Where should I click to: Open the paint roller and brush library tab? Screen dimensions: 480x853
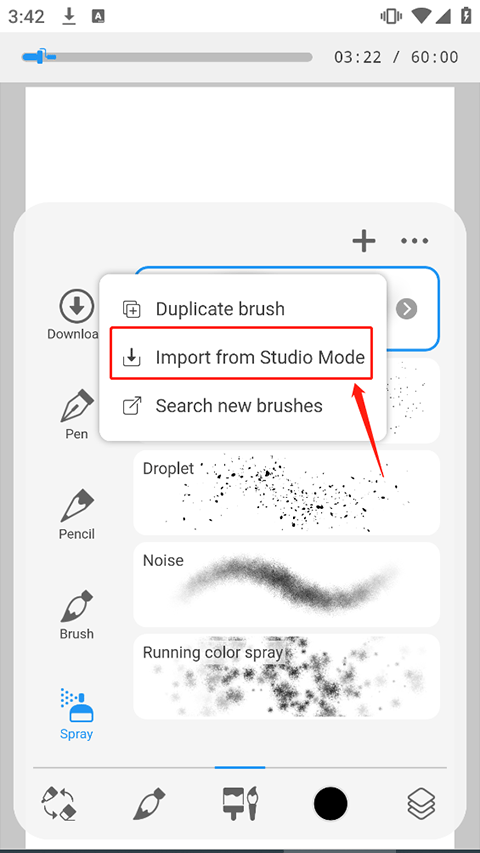click(240, 803)
